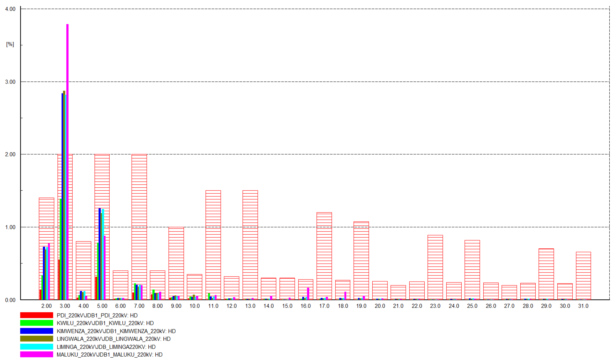
Task: Click the x-axis label 29.0
Action: point(546,306)
